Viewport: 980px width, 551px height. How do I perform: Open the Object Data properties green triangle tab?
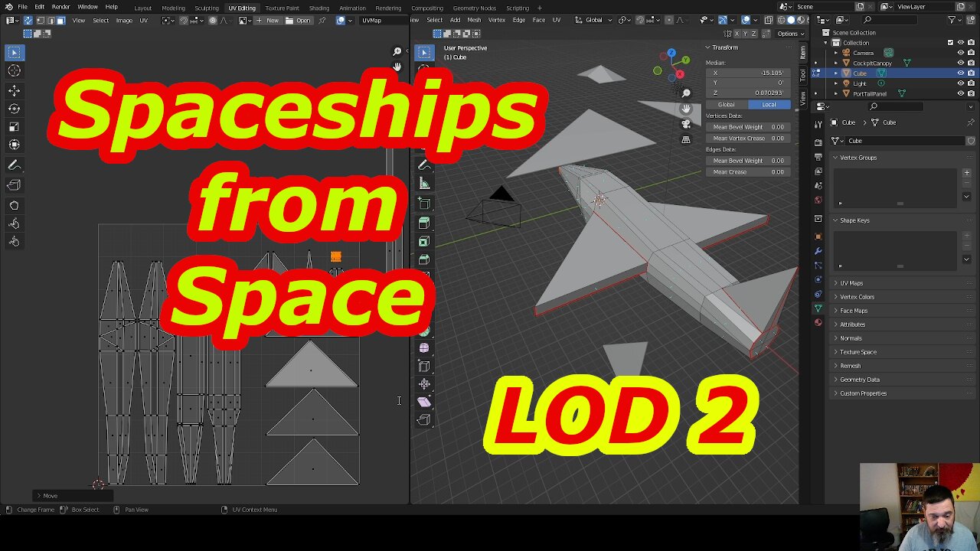[818, 308]
